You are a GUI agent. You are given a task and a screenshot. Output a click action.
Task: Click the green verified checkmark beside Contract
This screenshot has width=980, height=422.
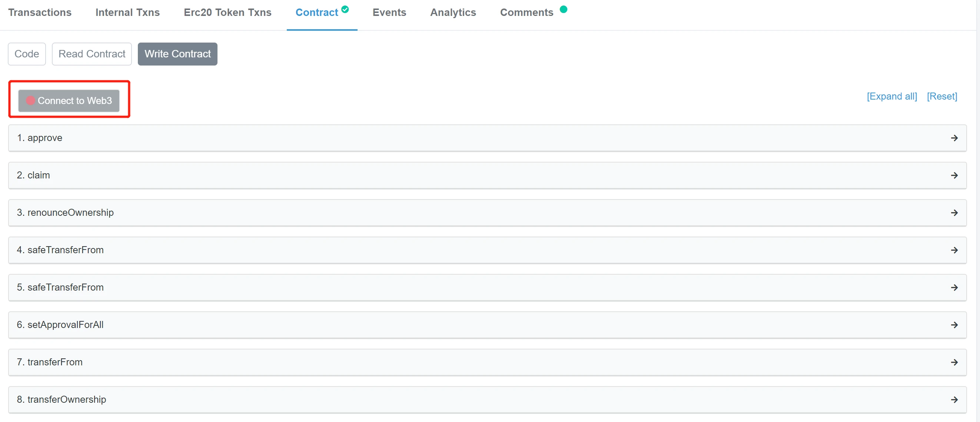[345, 9]
